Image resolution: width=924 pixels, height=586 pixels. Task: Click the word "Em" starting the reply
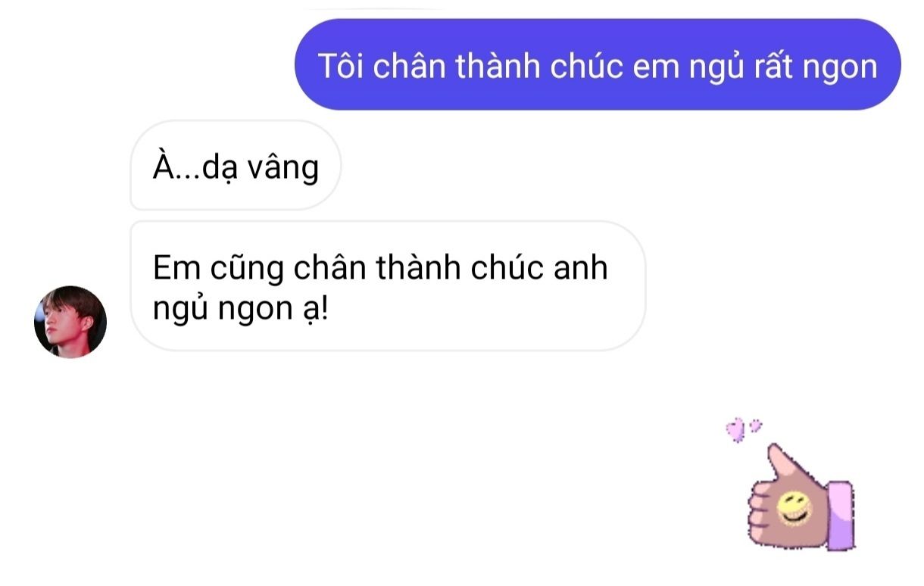pyautogui.click(x=173, y=268)
